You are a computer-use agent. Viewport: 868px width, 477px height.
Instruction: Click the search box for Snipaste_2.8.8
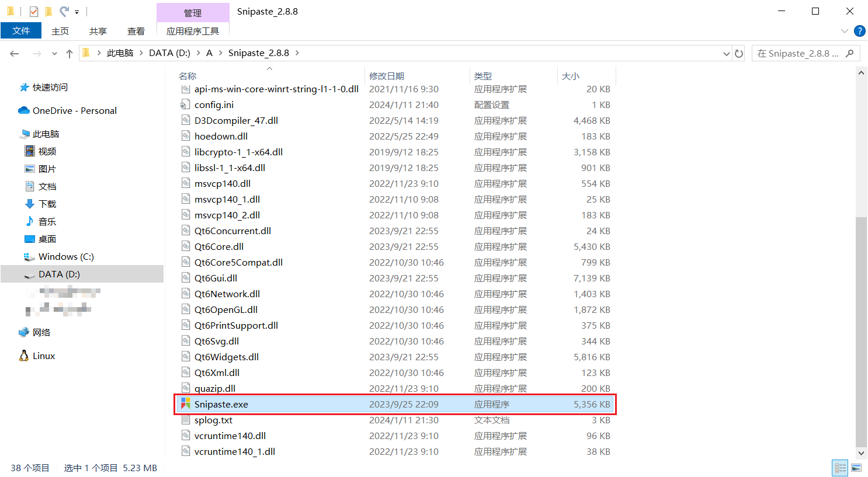point(798,54)
